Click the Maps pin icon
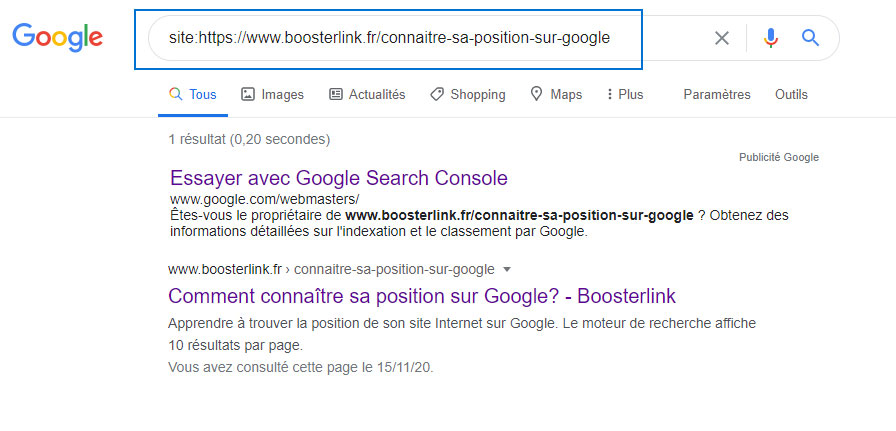Screen dimensions: 896x431 point(537,94)
